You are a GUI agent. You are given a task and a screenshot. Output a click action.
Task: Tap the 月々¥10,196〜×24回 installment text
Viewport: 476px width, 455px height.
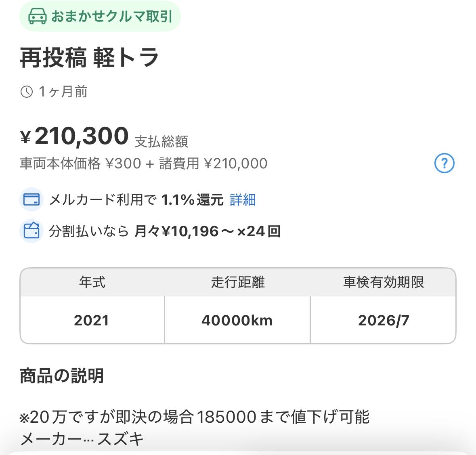207,231
